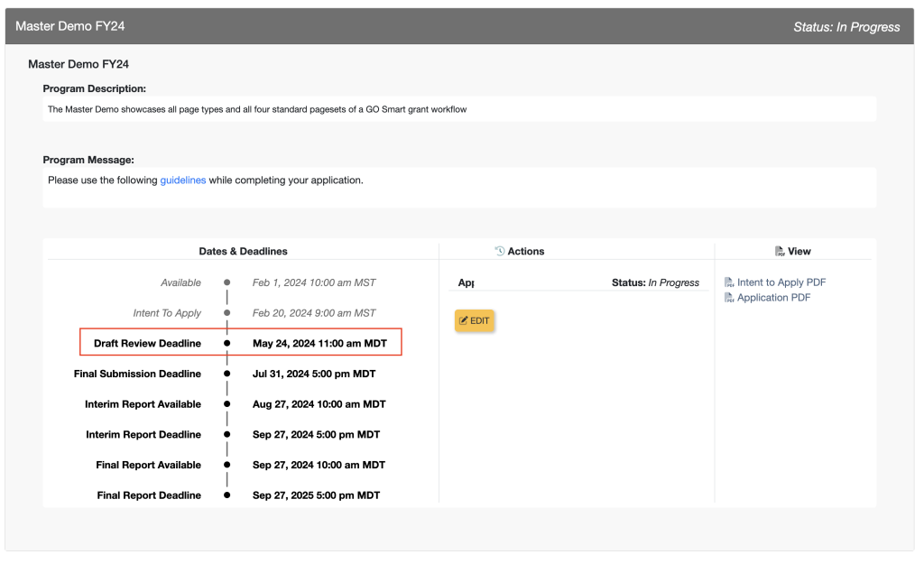This screenshot has width=924, height=564.
Task: Click the date Feb 1, 2024 10:00 am MST
Action: click(x=314, y=282)
